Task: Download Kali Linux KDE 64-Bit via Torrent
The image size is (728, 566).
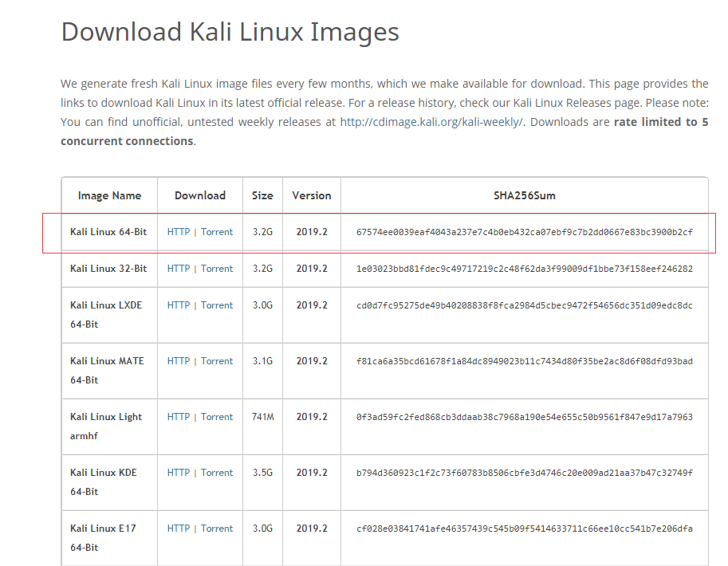Action: (217, 472)
